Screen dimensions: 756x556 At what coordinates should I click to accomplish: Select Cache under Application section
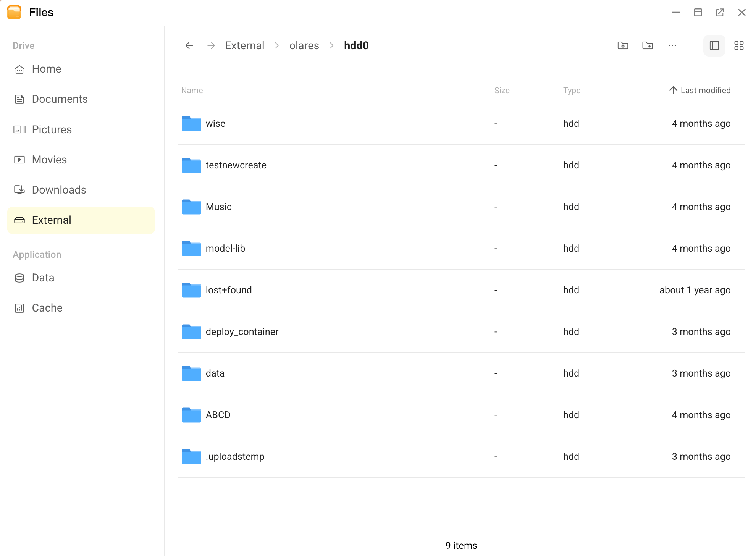[x=47, y=308]
